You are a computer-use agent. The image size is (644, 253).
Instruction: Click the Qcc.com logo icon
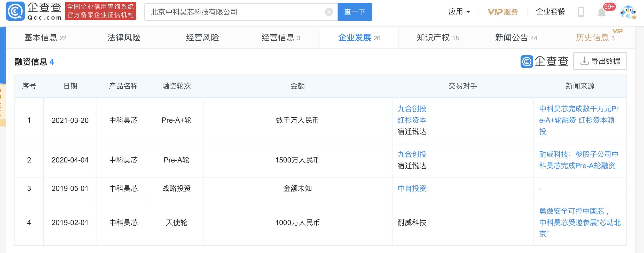click(x=15, y=11)
